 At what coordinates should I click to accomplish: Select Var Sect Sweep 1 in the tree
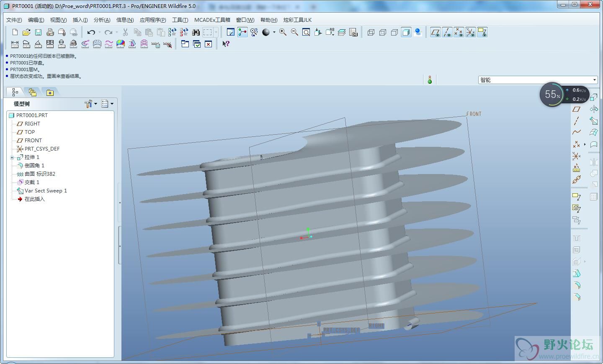pyautogui.click(x=46, y=191)
